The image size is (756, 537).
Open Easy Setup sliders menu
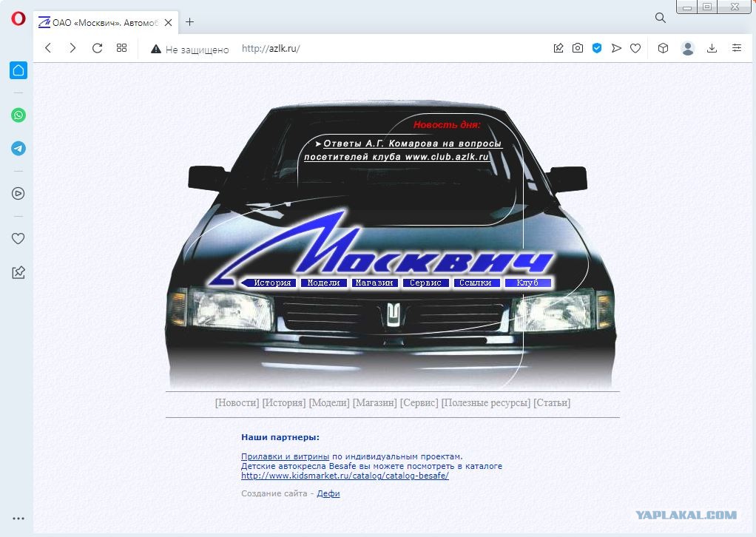click(x=736, y=48)
